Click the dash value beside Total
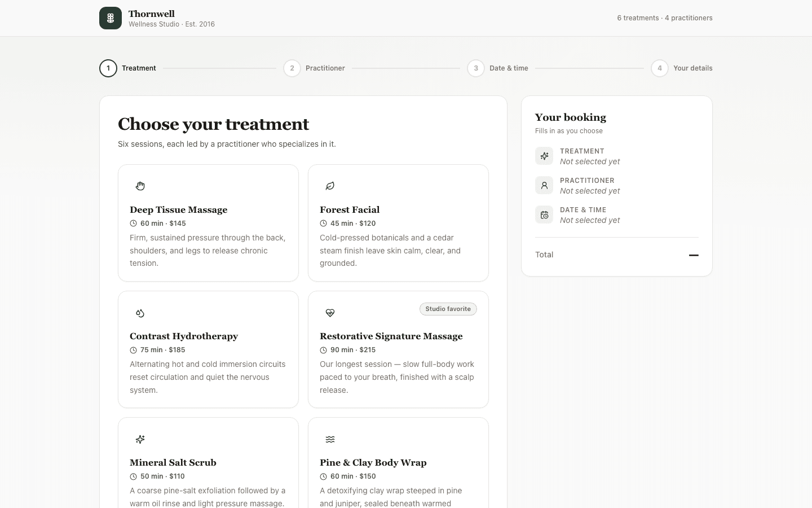This screenshot has width=812, height=508. tap(694, 255)
